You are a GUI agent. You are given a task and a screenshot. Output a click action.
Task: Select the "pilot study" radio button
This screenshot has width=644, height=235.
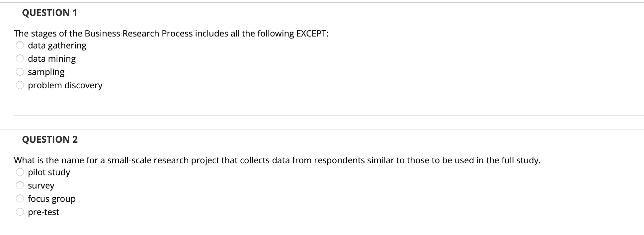(20, 172)
